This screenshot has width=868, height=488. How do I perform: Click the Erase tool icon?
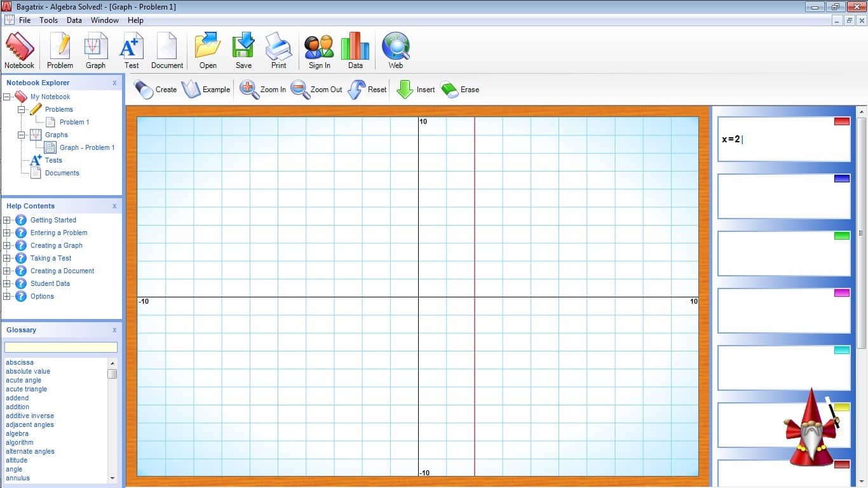(x=450, y=90)
